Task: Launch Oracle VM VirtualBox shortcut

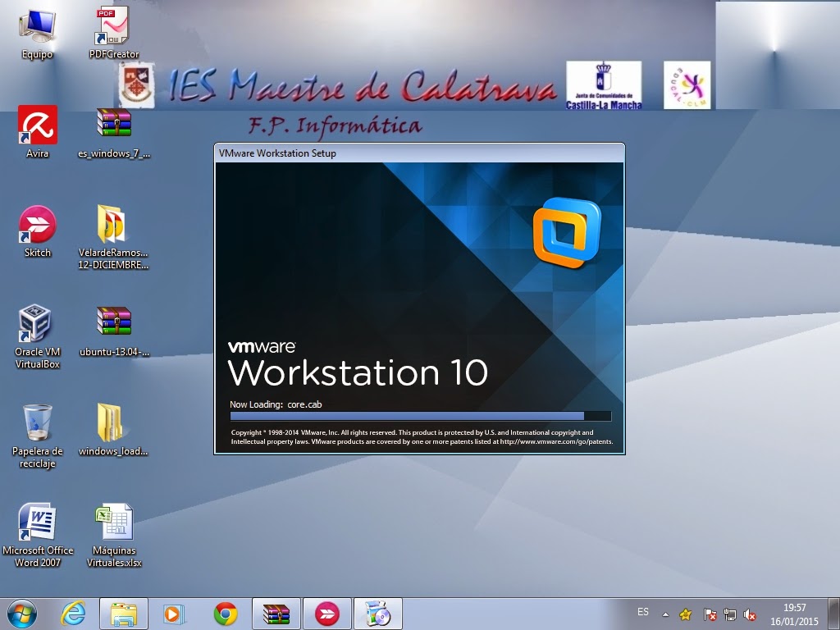Action: (38, 336)
